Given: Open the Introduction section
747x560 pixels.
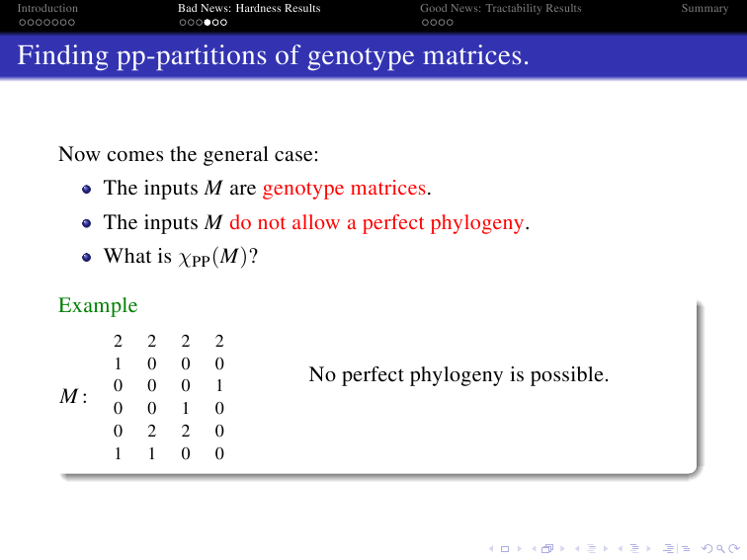Looking at the screenshot, I should coord(47,8).
